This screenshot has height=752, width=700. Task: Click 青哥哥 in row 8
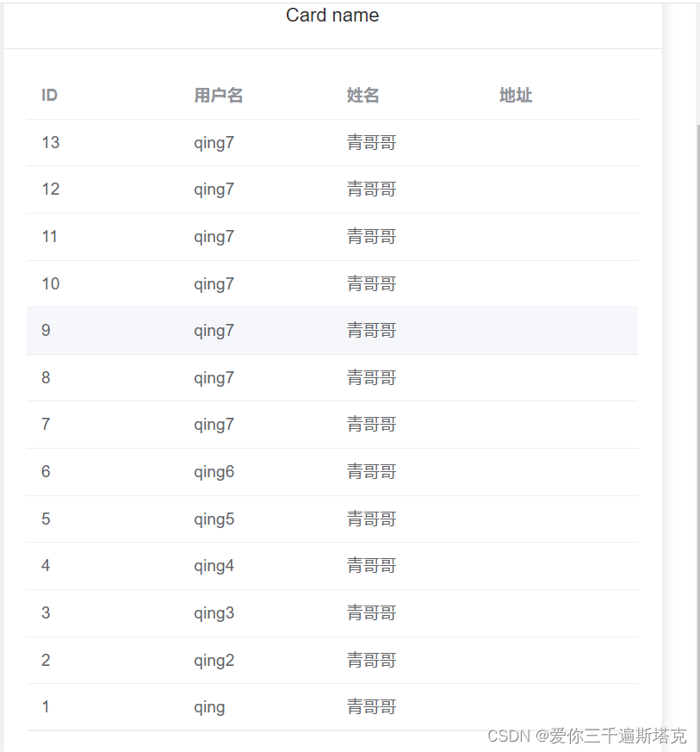371,377
